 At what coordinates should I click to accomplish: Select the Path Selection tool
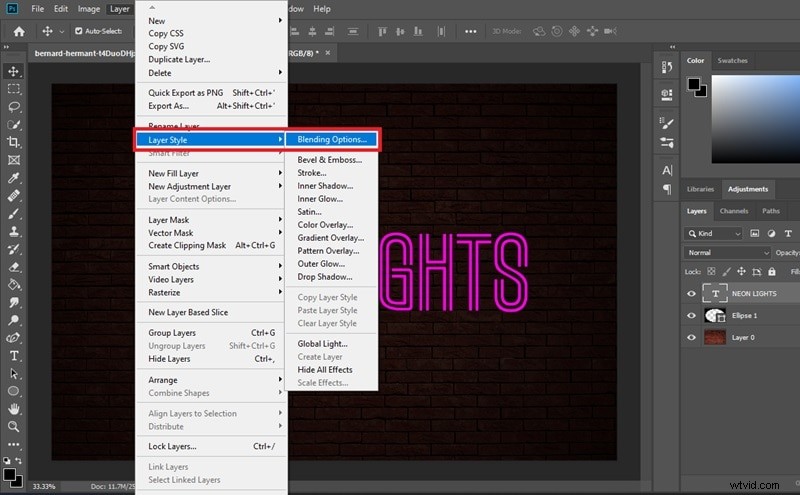point(14,374)
